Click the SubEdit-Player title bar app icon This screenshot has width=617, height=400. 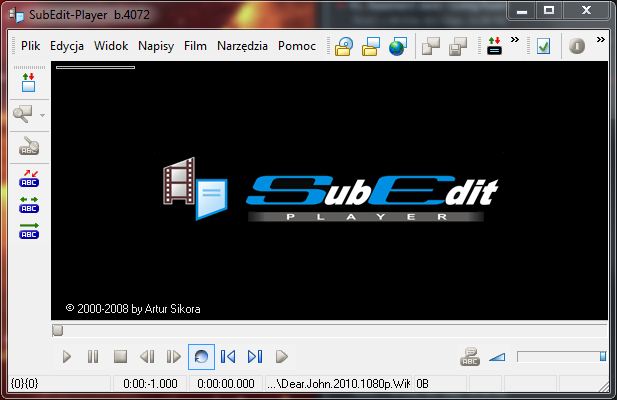pos(17,15)
